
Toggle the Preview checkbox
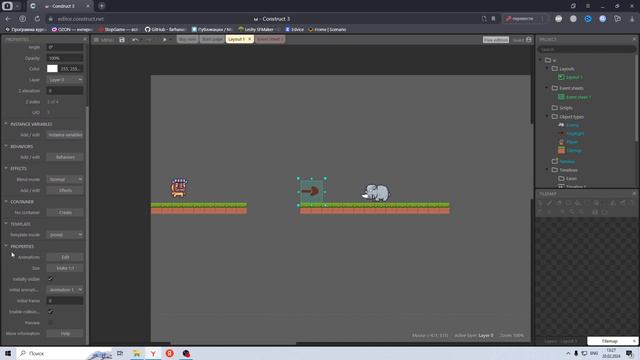click(x=50, y=322)
